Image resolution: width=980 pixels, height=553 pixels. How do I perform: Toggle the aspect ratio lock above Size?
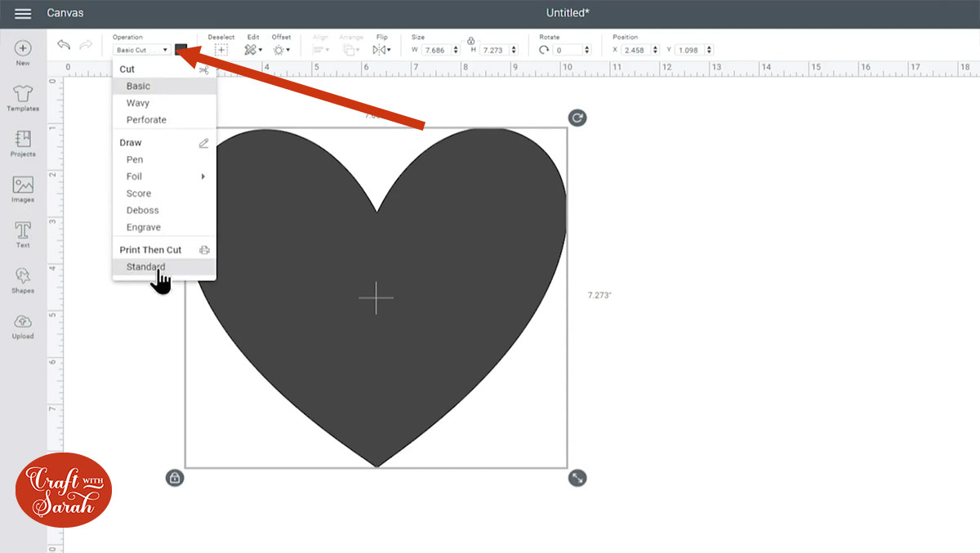point(471,40)
